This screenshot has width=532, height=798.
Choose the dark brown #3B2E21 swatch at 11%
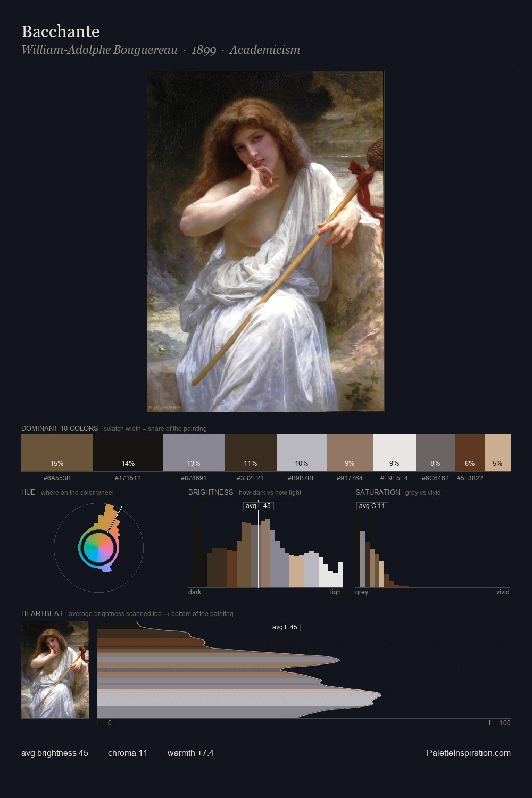(251, 453)
